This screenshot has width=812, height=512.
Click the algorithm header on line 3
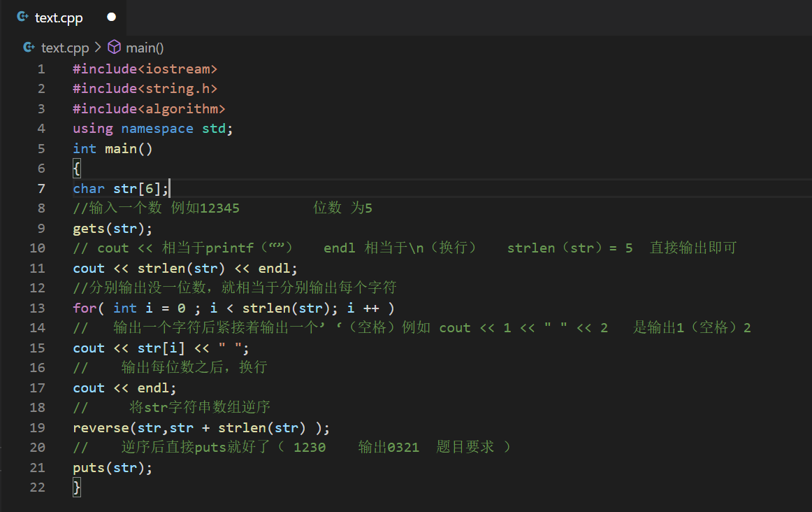tap(185, 109)
